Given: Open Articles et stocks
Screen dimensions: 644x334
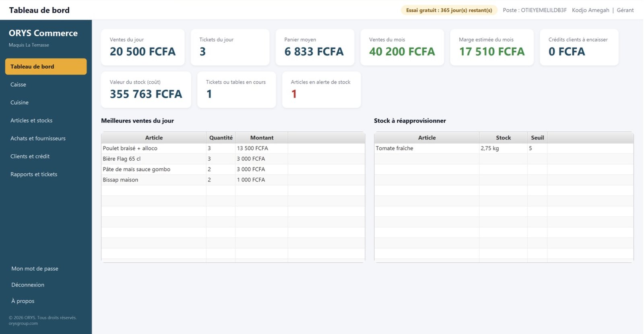Looking at the screenshot, I should coord(46,120).
